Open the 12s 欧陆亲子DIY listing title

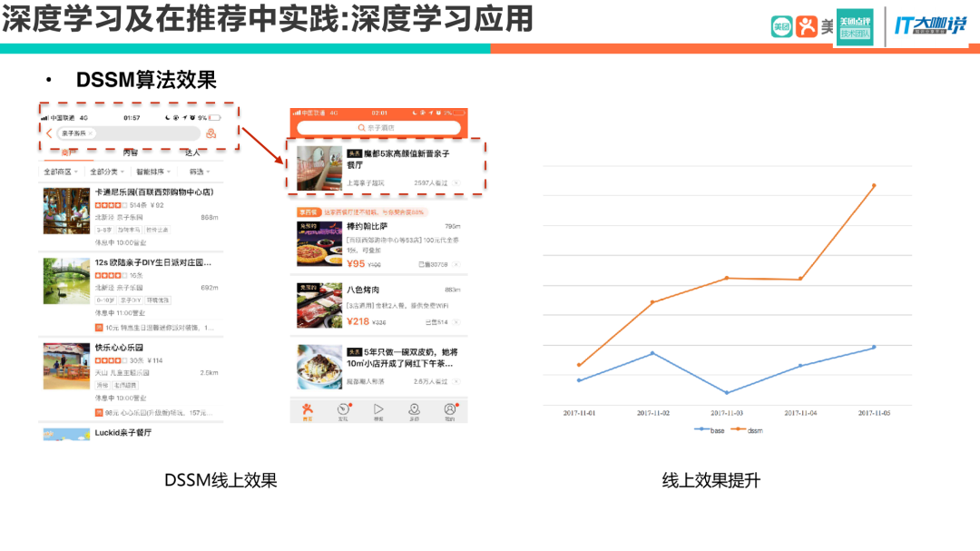(x=153, y=262)
